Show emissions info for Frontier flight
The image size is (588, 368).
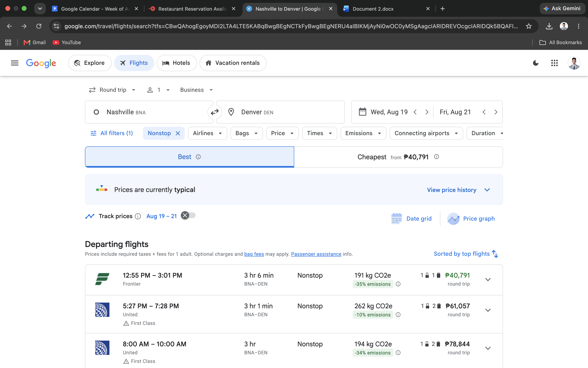pyautogui.click(x=398, y=284)
